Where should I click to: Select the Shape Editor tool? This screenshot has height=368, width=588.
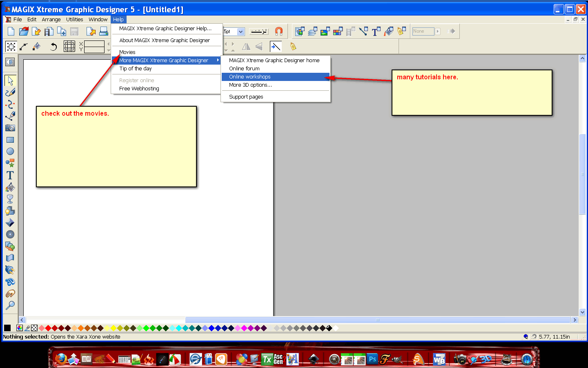[x=10, y=104]
